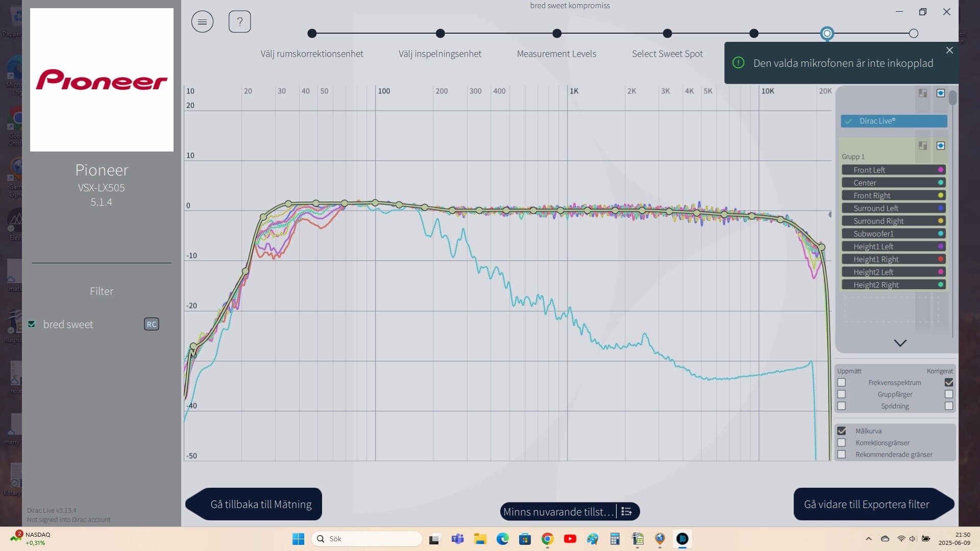Expand the speaker list with down chevron
Screen dimensions: 980x551
click(x=900, y=343)
